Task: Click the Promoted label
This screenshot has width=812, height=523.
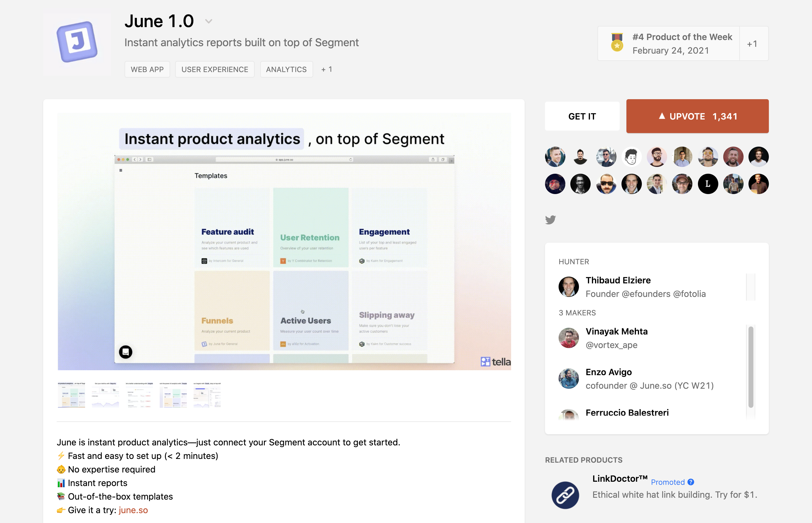Action: (x=667, y=482)
